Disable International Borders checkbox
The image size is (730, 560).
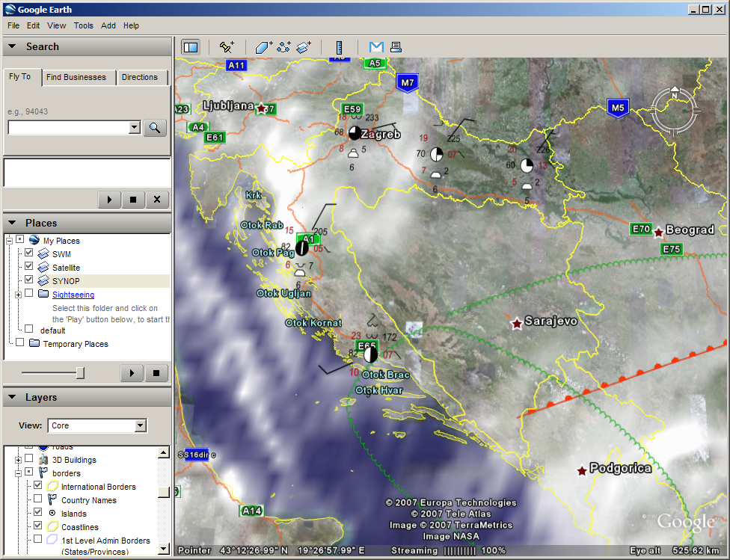[x=37, y=485]
